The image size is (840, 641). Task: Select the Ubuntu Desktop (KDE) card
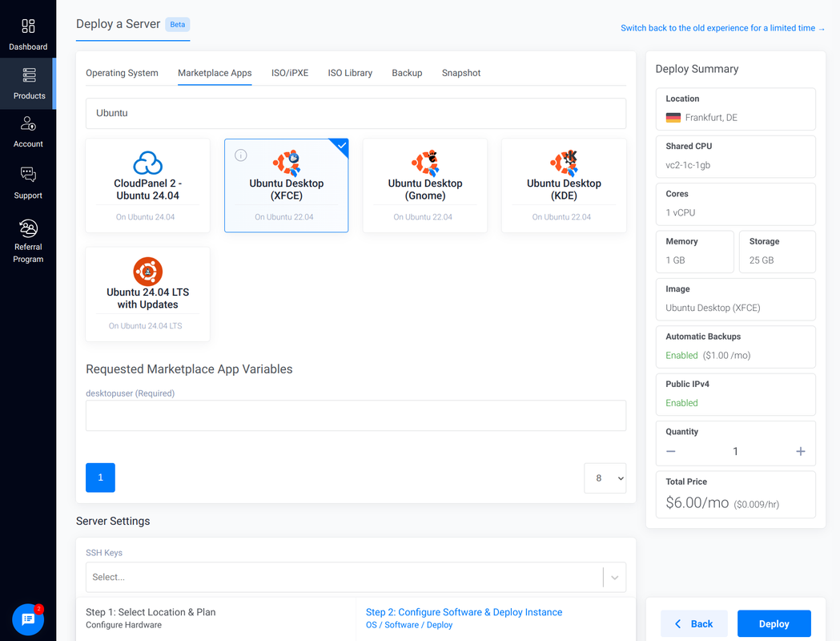click(564, 185)
